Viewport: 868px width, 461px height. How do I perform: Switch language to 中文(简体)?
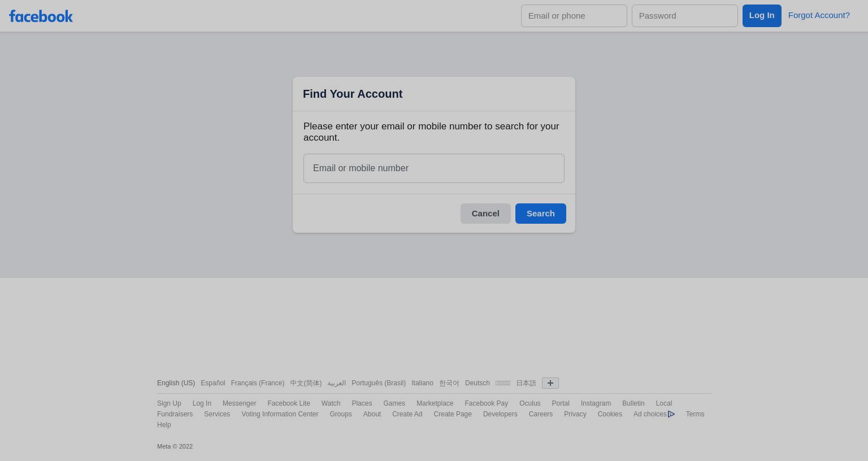pos(306,383)
